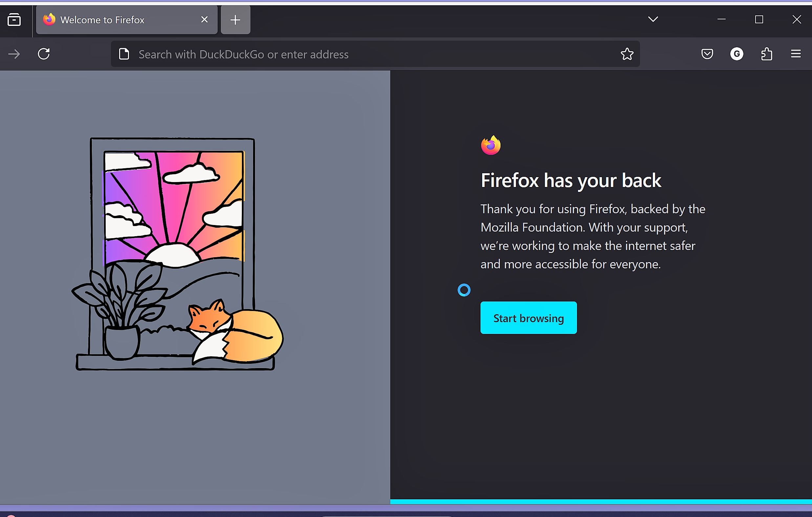Expand the list all tabs chevron
Screen dimensions: 812x517
click(x=653, y=19)
